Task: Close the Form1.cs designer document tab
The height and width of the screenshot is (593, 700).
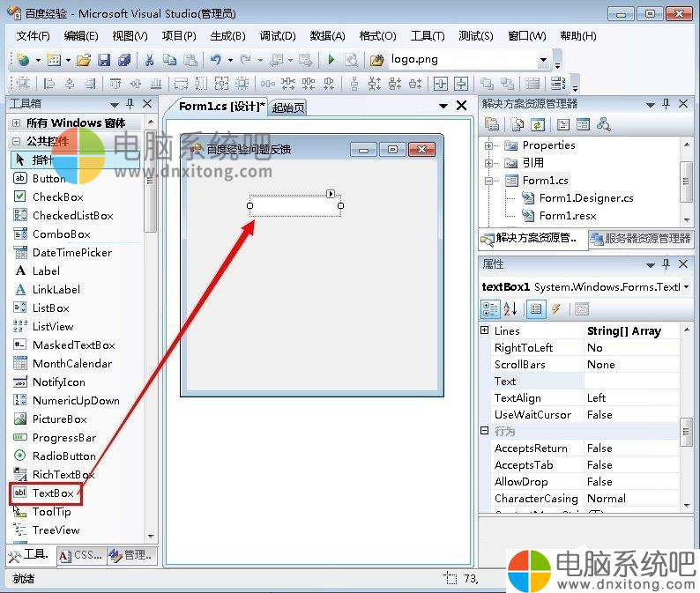Action: click(462, 106)
